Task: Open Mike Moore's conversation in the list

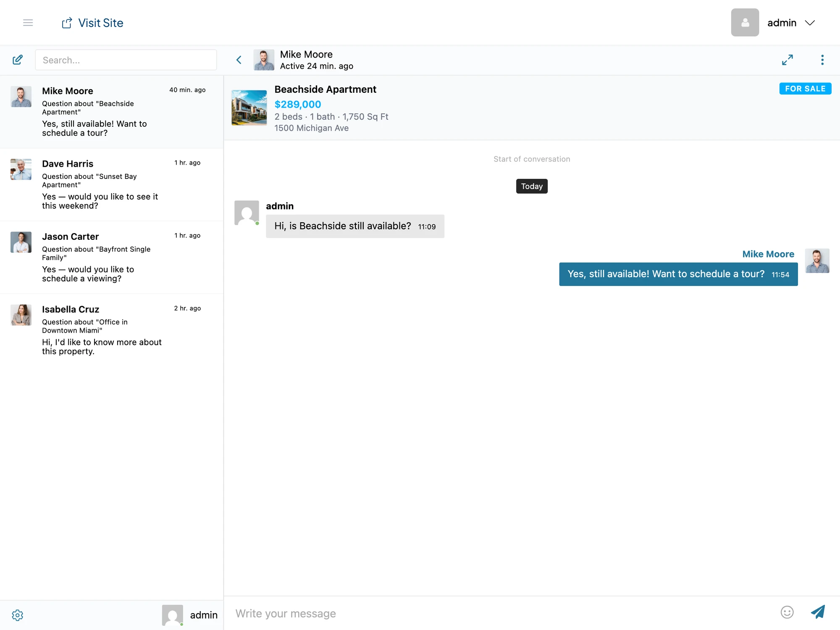Action: pos(112,112)
